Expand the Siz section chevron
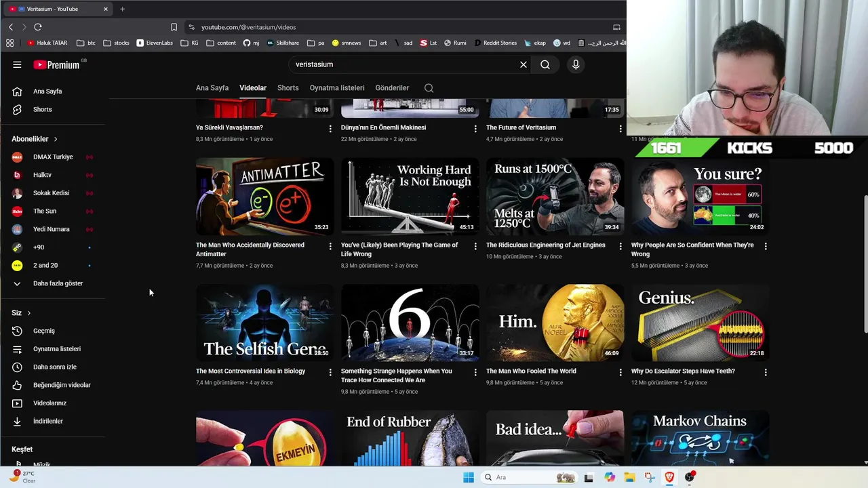Viewport: 868px width, 488px height. (28, 313)
